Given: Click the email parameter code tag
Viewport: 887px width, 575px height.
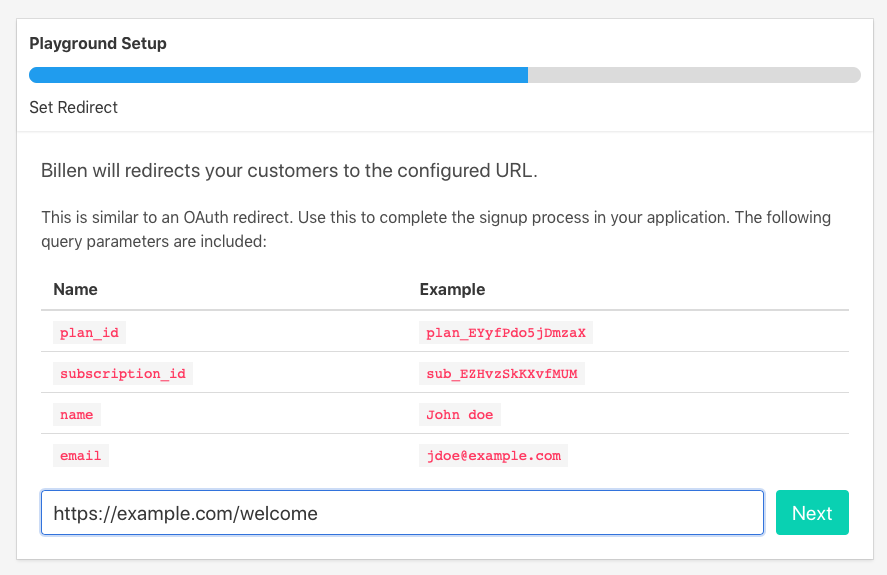Looking at the screenshot, I should tap(81, 455).
